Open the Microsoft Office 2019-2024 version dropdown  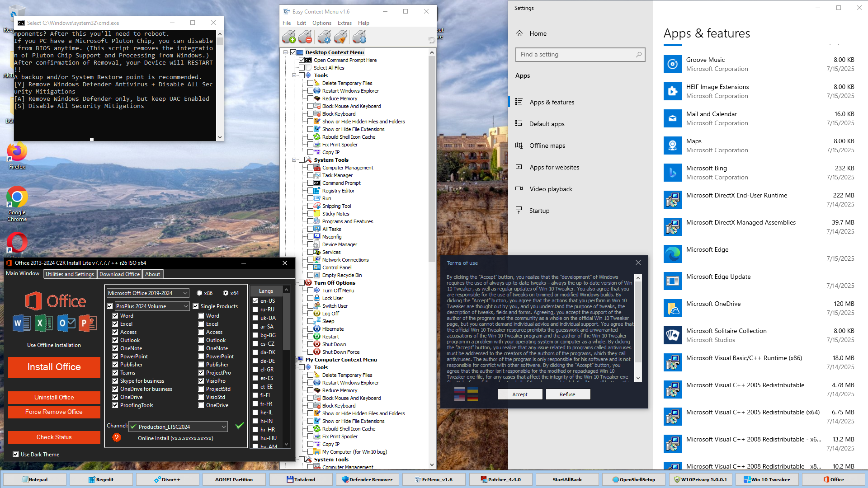coord(148,293)
